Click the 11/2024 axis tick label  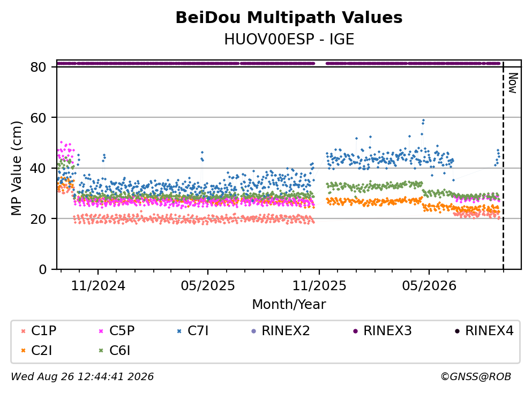coord(98,286)
